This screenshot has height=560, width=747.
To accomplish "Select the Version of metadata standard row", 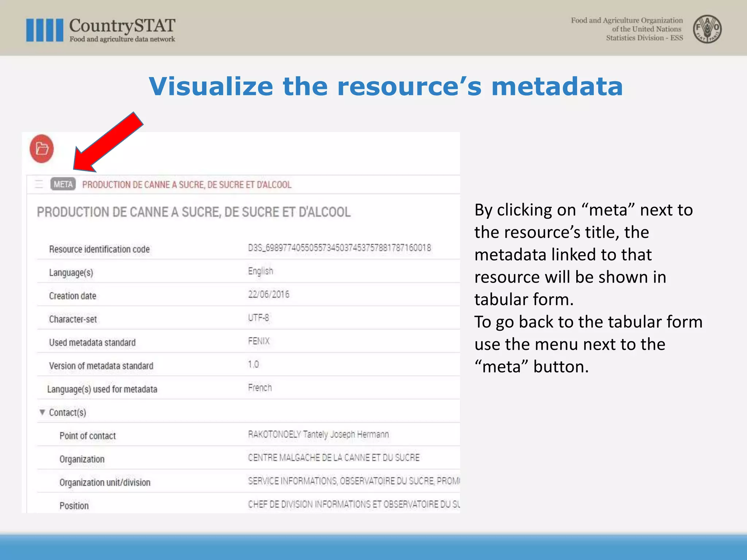I will pos(248,365).
